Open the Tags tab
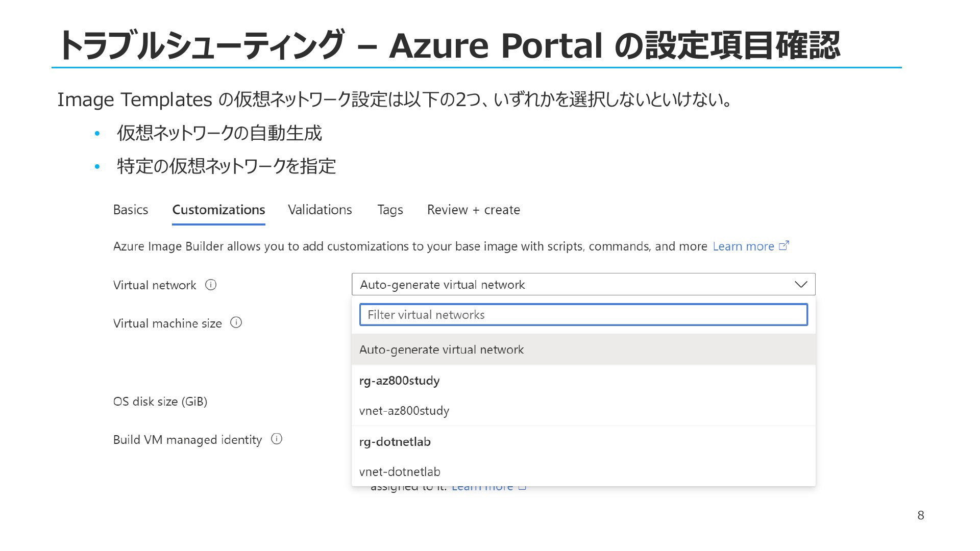The height and width of the screenshot is (551, 980). tap(390, 210)
